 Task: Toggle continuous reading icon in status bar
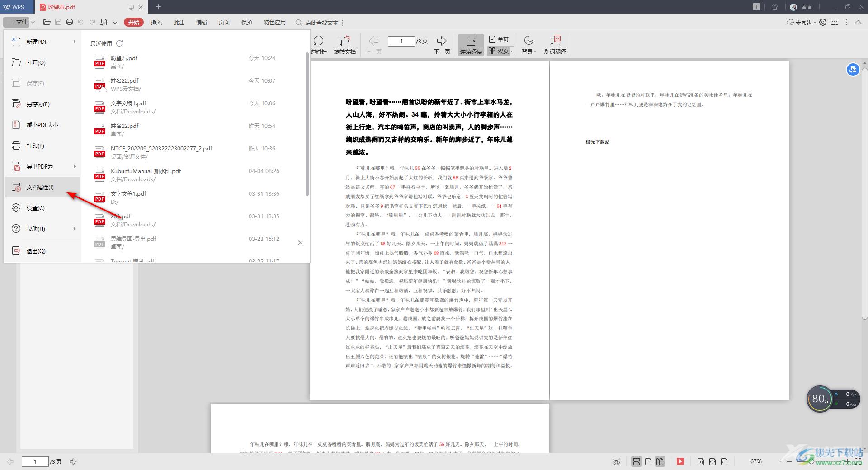[x=636, y=461]
